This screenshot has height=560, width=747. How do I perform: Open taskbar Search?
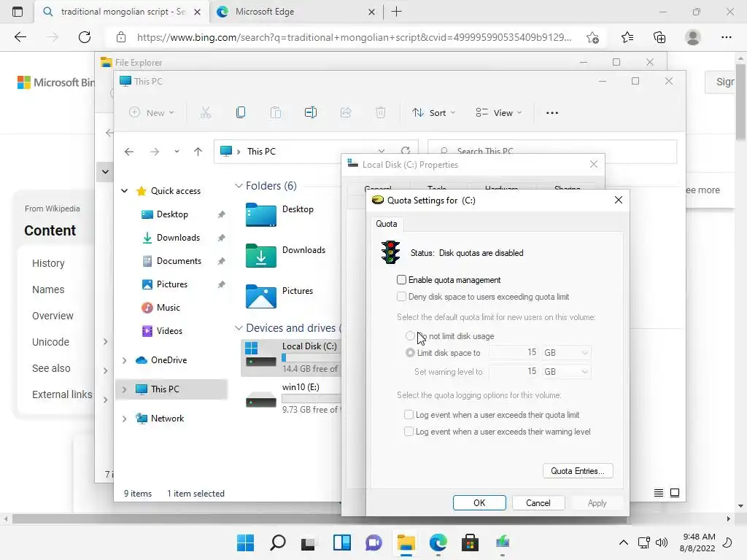point(277,542)
